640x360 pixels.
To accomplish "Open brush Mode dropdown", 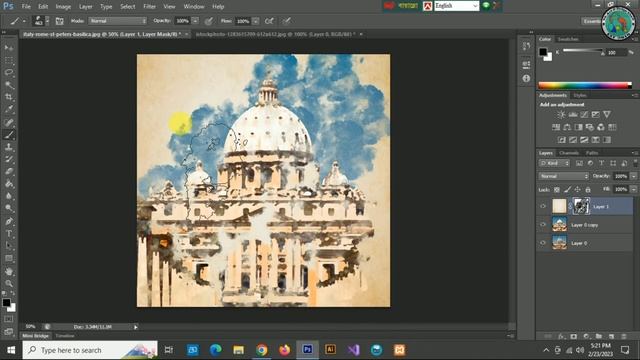I will 118,21.
